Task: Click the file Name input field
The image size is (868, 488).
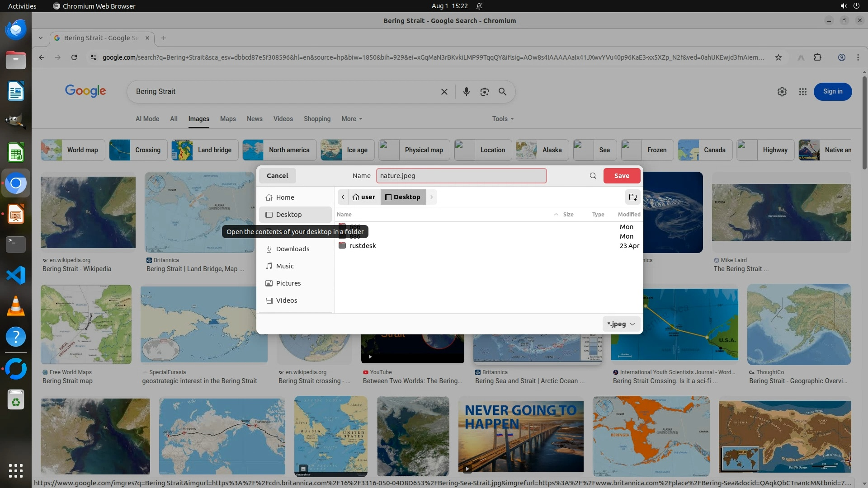Action: tap(461, 176)
